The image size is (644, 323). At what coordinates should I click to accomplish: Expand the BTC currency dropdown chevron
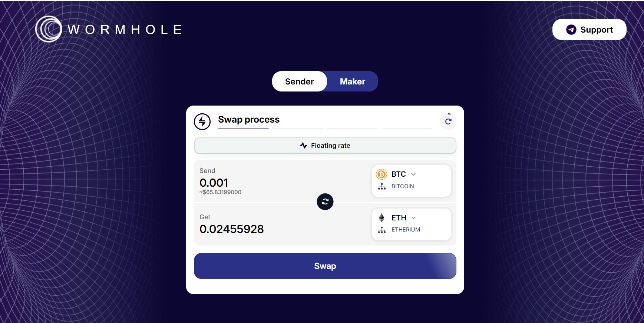413,174
